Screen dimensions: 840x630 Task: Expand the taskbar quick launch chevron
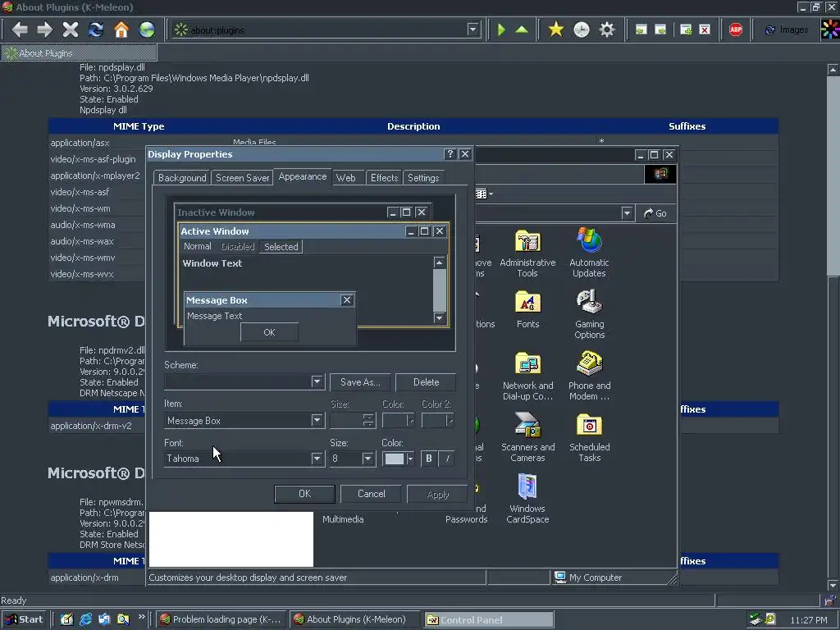pos(141,617)
